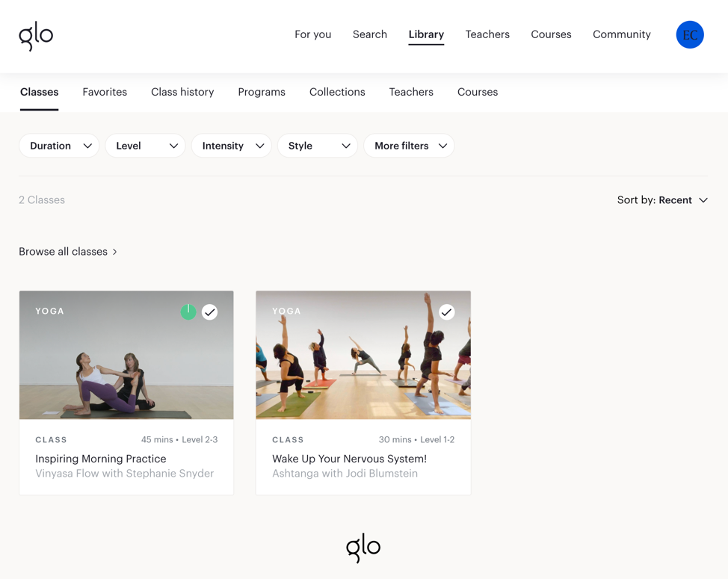Click Vinyasa Flow with Stephanie Snyder text
Image resolution: width=728 pixels, height=579 pixels.
pos(124,473)
